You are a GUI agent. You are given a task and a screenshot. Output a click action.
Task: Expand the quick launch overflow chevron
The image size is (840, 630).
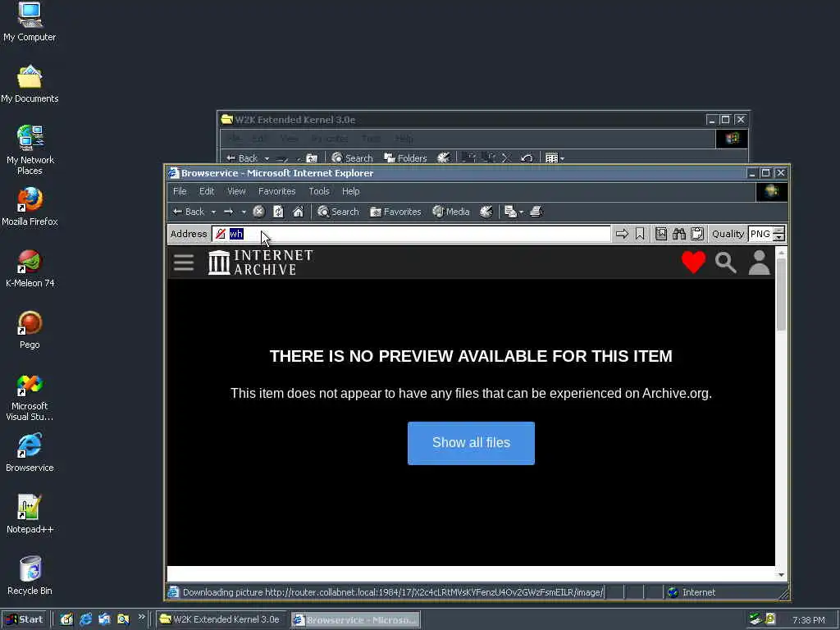(141, 617)
